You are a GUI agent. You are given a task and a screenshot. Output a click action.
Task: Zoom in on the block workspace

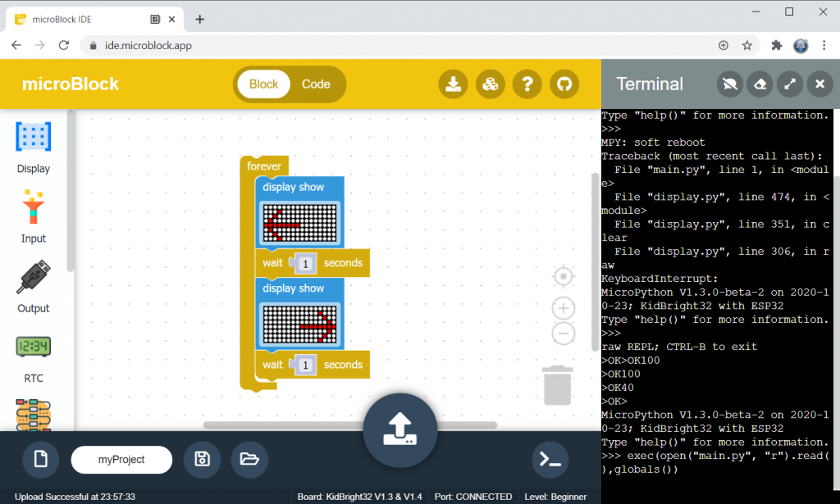click(563, 308)
